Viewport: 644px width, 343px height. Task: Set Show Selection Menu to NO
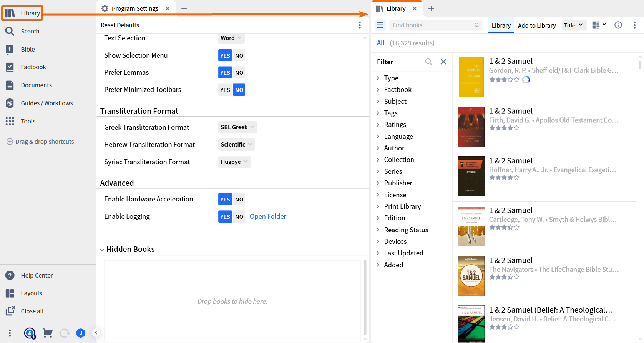pos(239,55)
